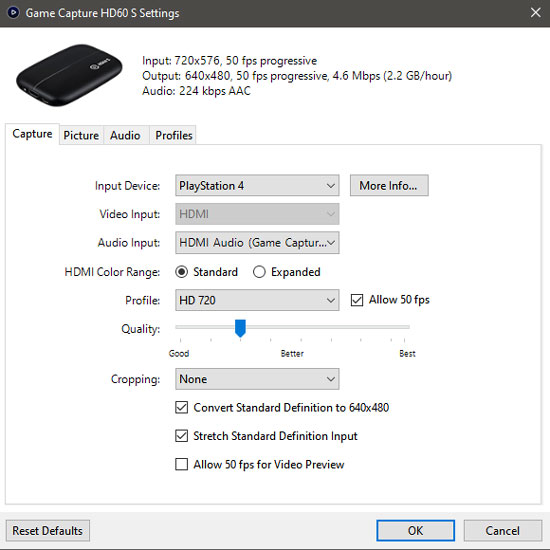Open the Audio tab

click(125, 135)
